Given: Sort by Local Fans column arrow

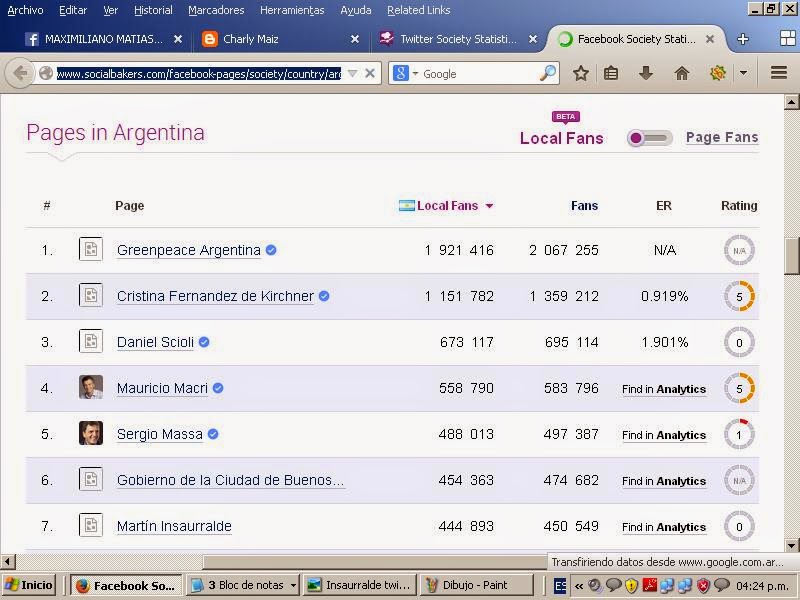Looking at the screenshot, I should coord(489,206).
